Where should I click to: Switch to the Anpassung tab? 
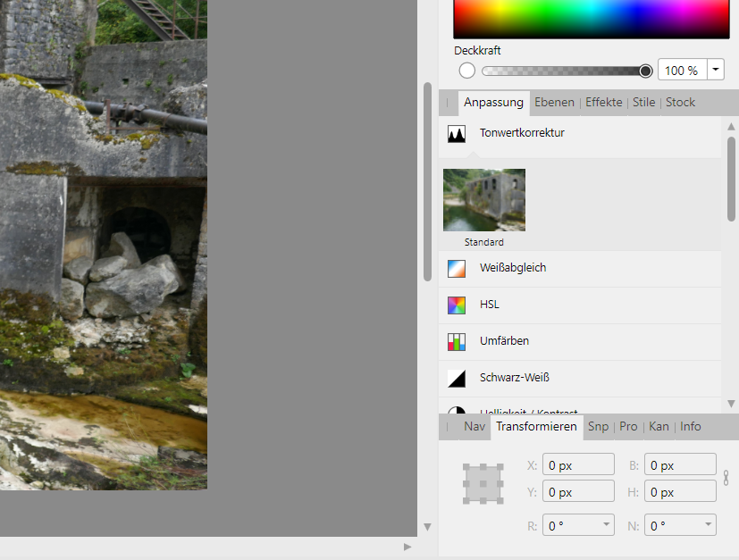click(x=493, y=102)
